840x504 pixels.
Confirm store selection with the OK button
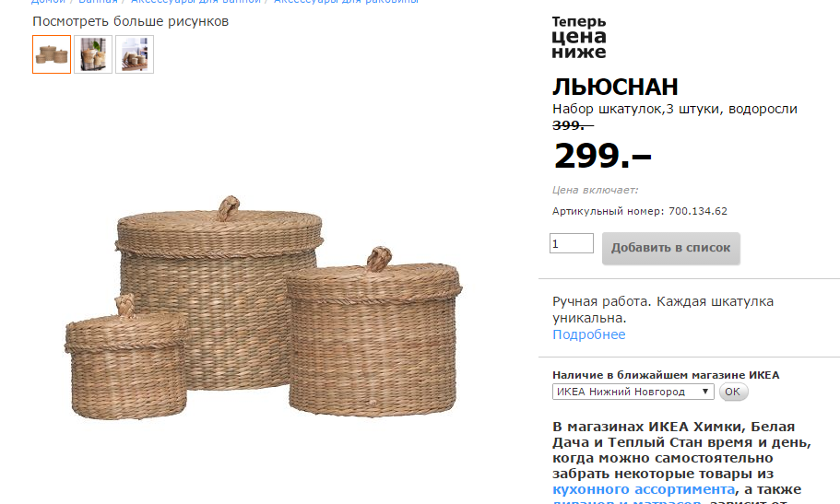[x=733, y=392]
